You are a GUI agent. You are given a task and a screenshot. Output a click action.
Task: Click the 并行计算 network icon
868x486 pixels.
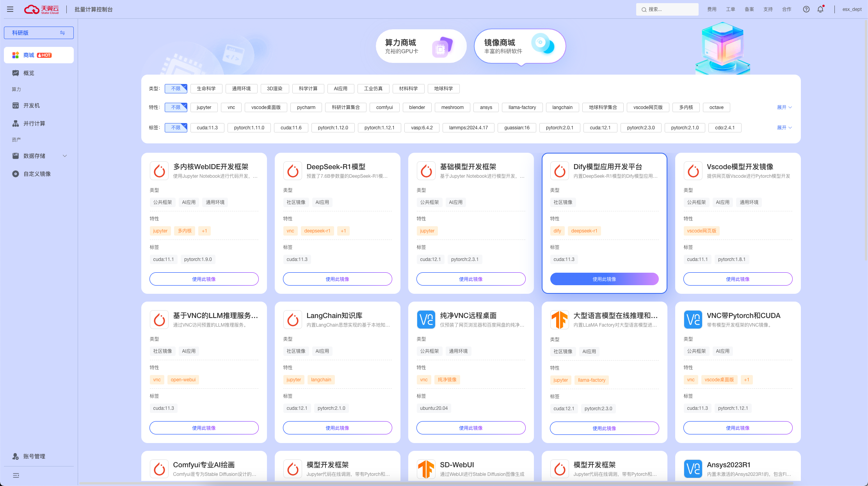tap(16, 123)
